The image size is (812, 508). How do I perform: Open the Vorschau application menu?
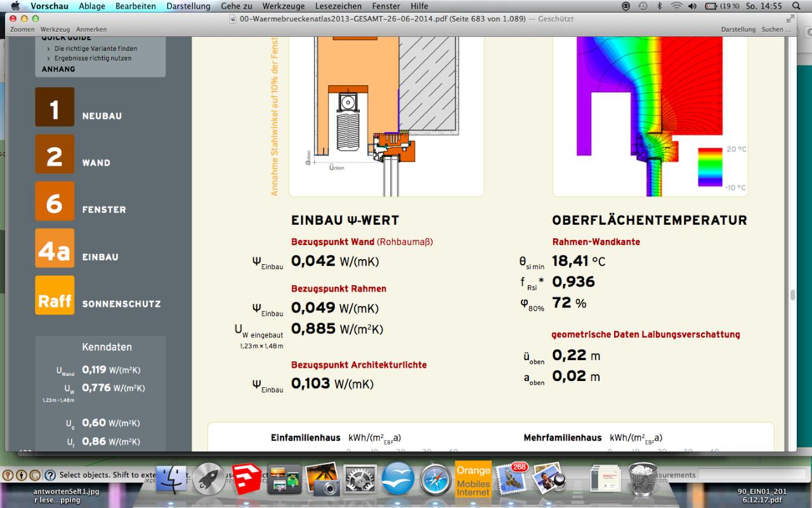coord(50,6)
